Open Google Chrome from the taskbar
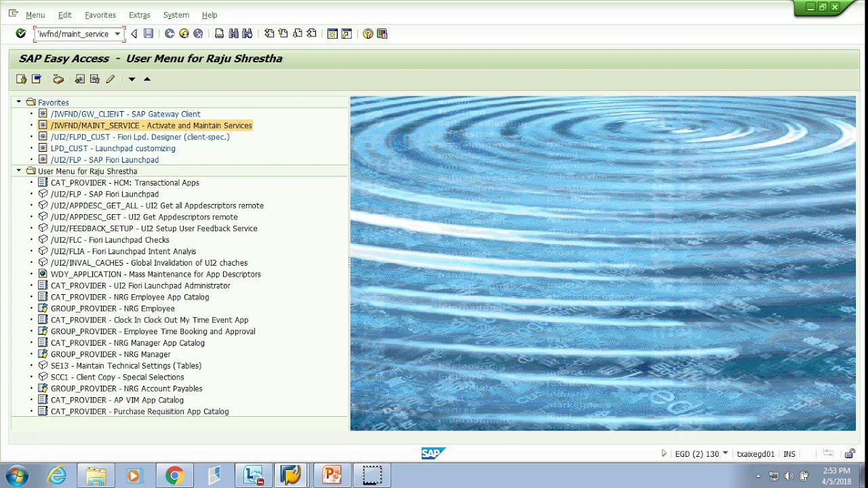Screen dimensions: 868x488 point(174,476)
